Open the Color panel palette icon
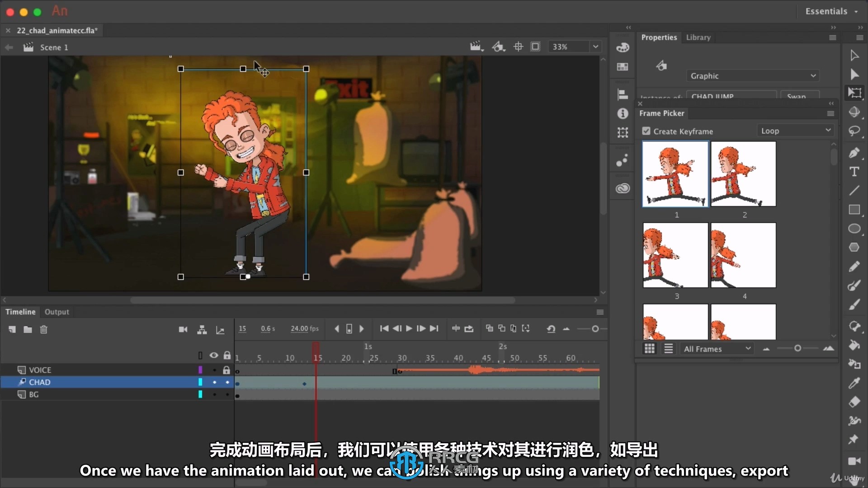Image resolution: width=868 pixels, height=488 pixels. click(x=623, y=47)
